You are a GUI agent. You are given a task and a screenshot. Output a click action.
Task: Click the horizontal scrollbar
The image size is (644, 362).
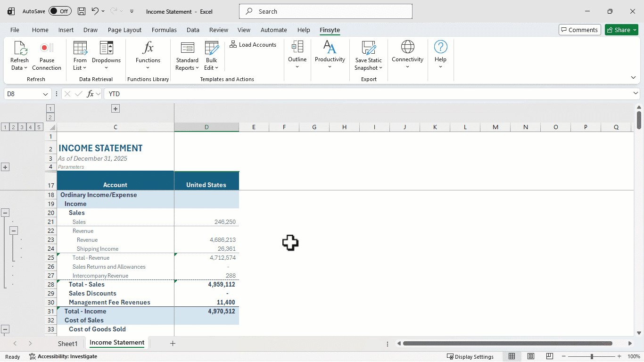click(x=507, y=344)
